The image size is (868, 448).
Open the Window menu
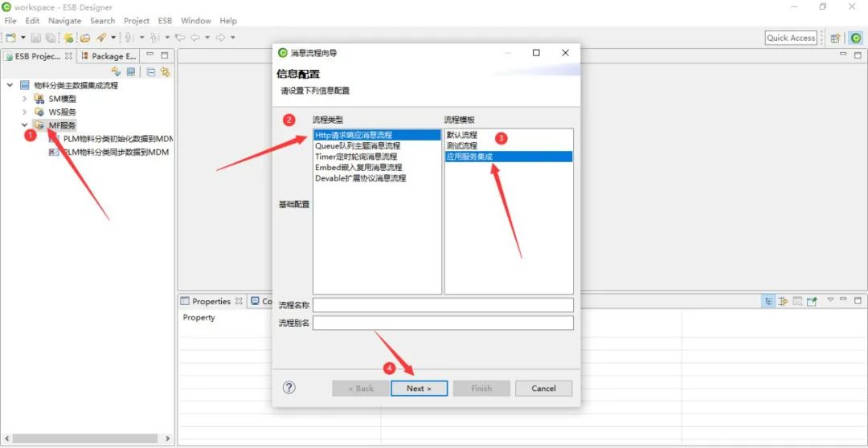tap(196, 20)
